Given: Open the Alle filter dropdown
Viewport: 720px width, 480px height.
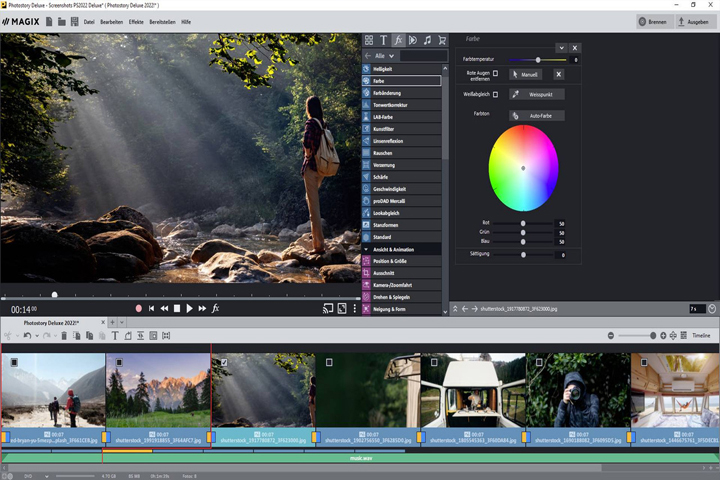Looking at the screenshot, I should [x=384, y=56].
